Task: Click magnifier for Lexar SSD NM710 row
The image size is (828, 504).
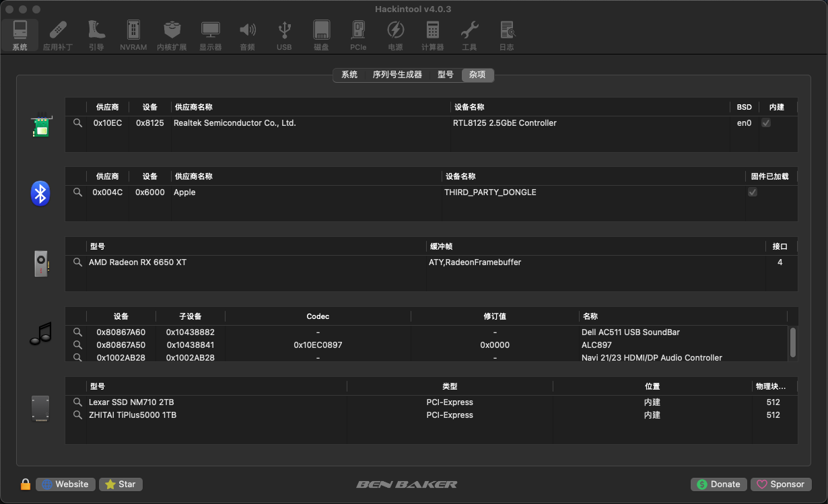Action: point(78,402)
